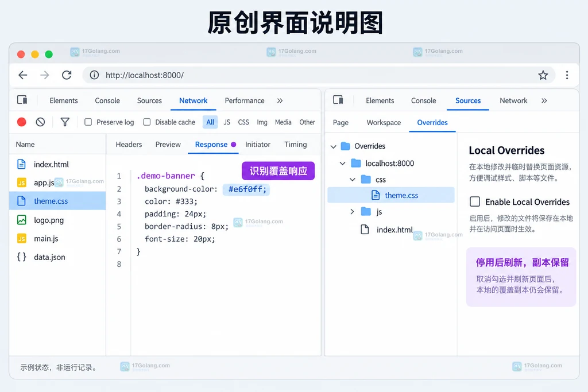588x392 pixels.
Task: Collapse the localhost:8000 folder chevron
Action: pos(342,164)
